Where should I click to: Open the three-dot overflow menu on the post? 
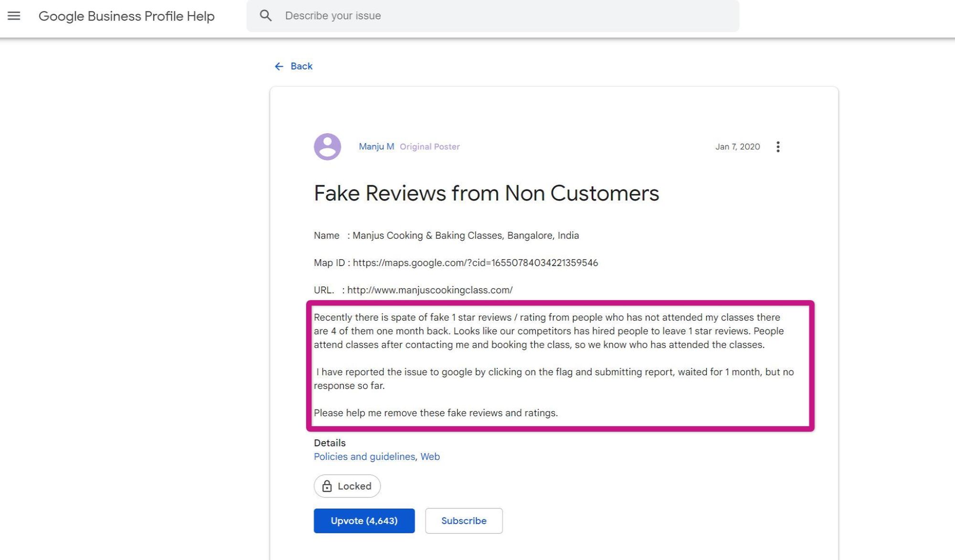click(x=778, y=147)
